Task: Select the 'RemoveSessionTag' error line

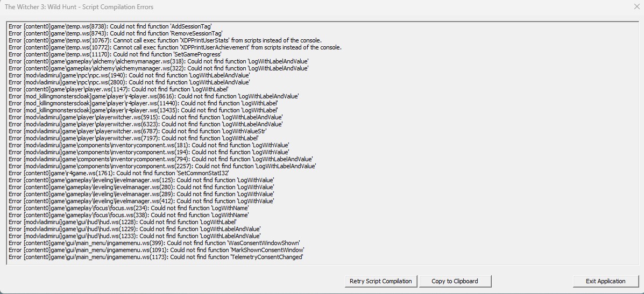Action: (116, 33)
